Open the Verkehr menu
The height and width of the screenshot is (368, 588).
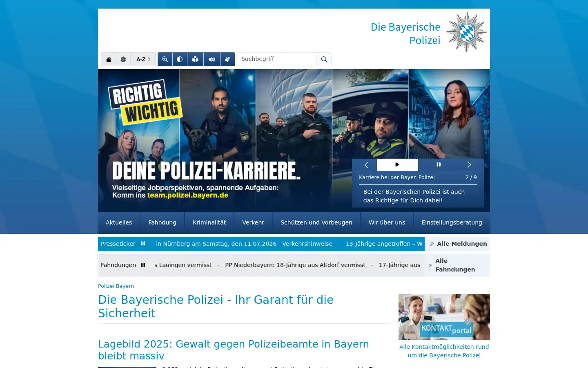pos(253,222)
